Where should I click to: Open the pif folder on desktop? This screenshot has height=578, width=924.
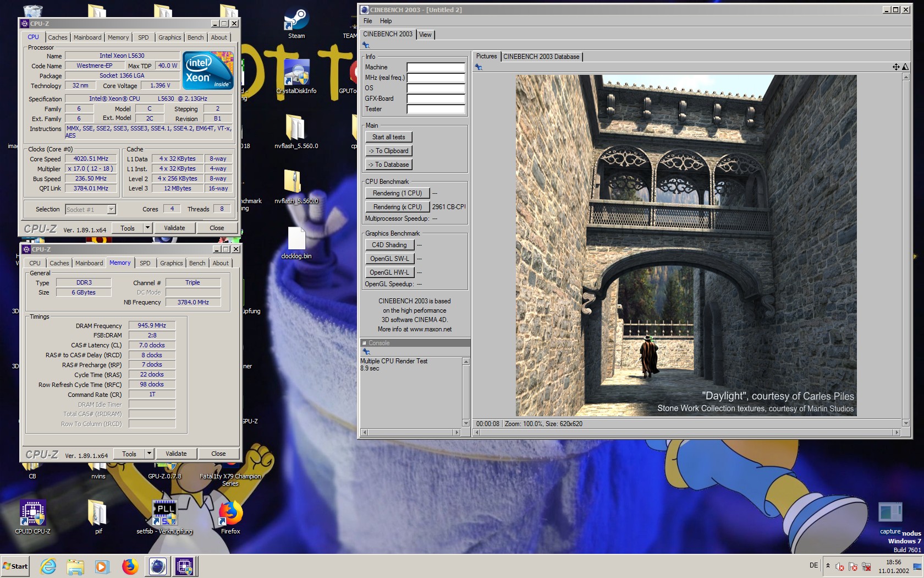click(x=98, y=517)
